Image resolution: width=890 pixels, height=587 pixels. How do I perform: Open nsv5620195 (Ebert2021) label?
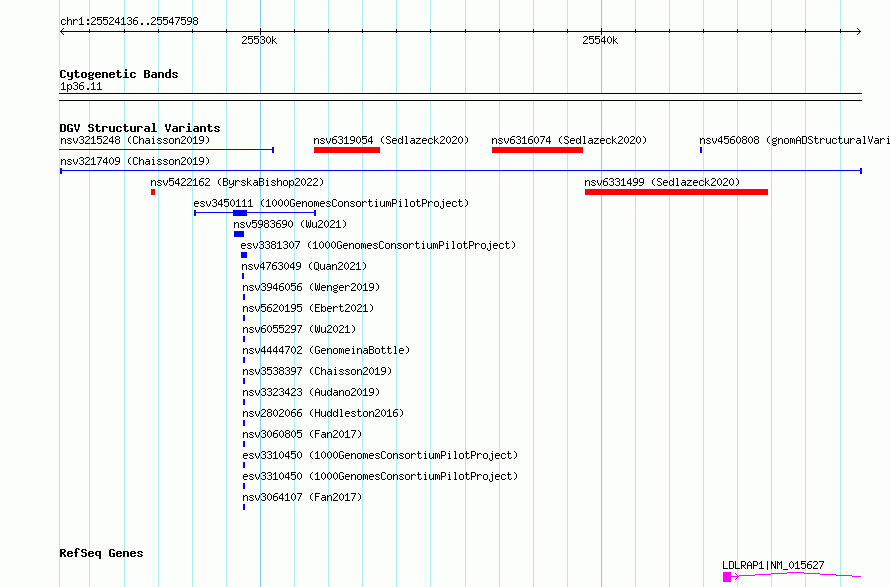coord(308,308)
